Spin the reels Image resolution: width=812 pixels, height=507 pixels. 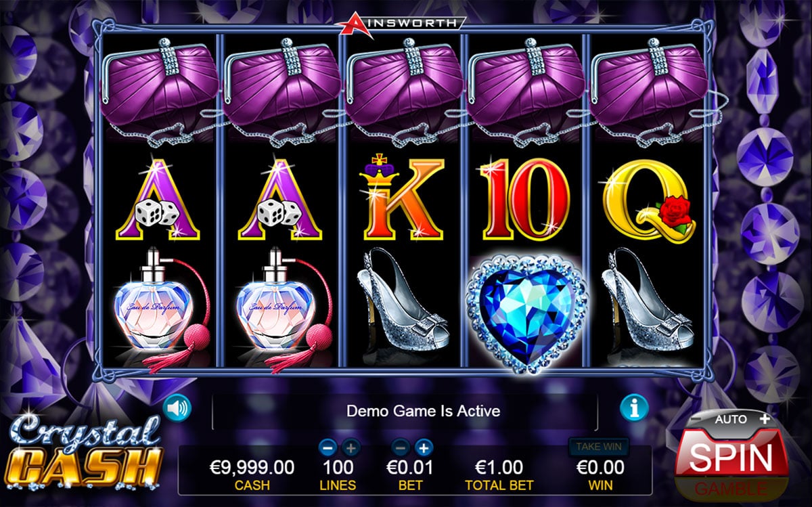click(x=731, y=458)
